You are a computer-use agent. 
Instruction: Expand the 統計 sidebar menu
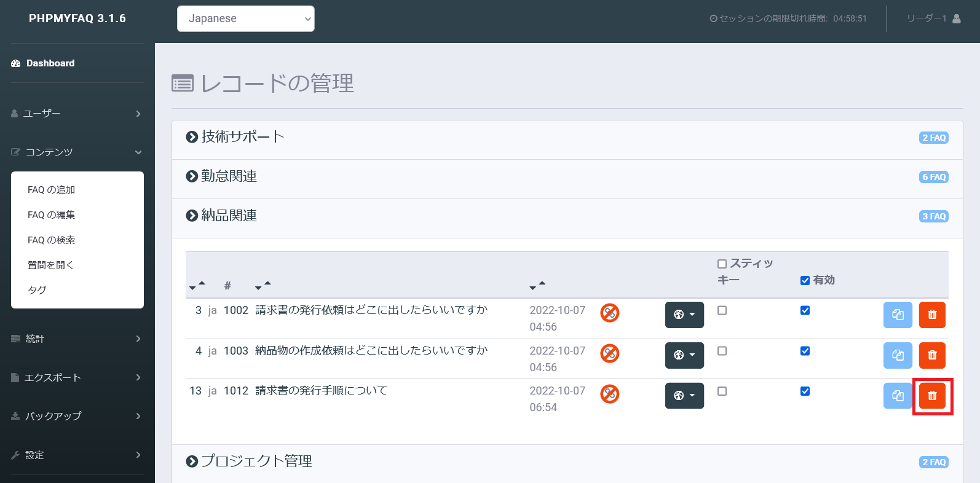click(x=77, y=339)
